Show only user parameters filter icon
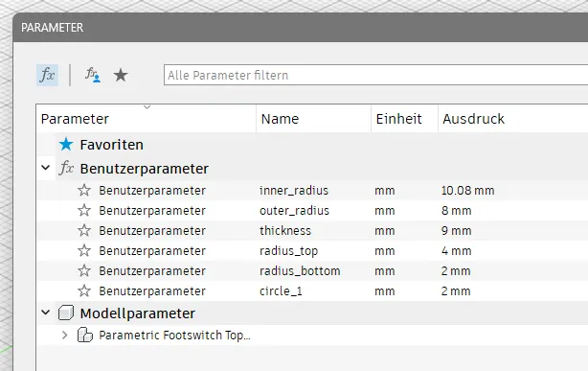The image size is (588, 371). point(93,75)
